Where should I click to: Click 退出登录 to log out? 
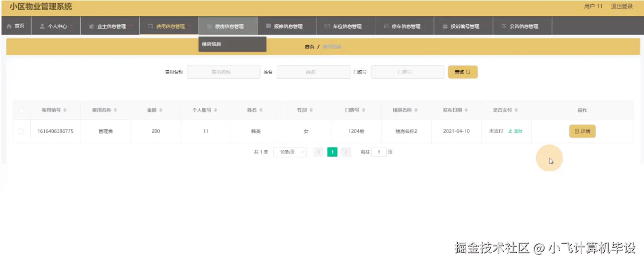(622, 7)
